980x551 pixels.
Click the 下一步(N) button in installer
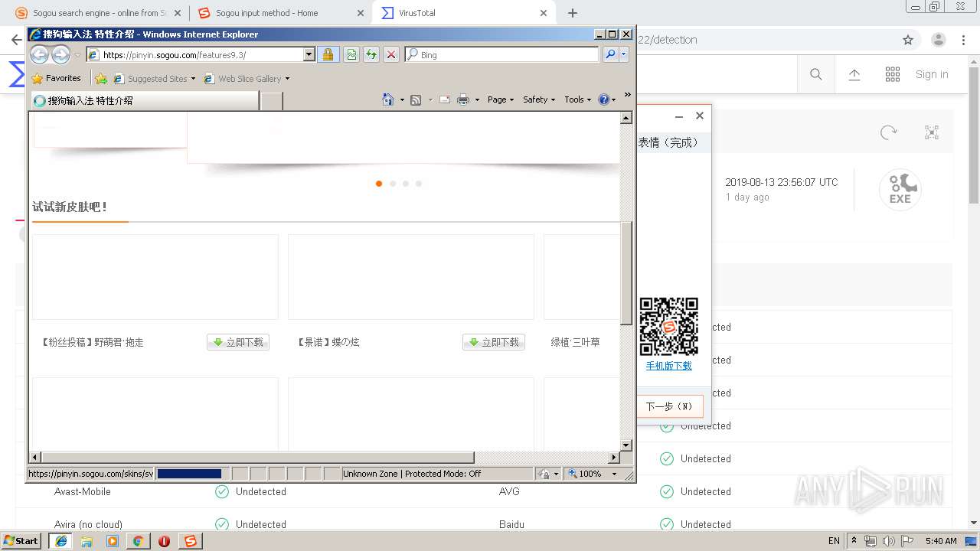click(x=668, y=406)
